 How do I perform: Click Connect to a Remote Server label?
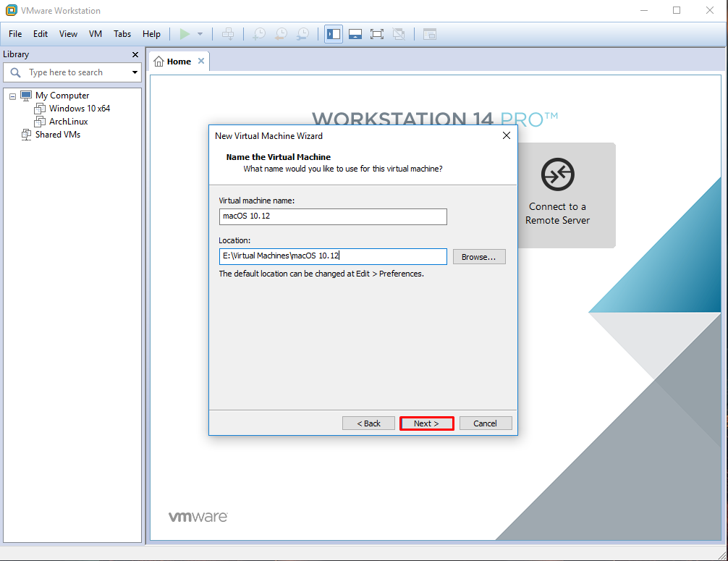click(x=558, y=214)
